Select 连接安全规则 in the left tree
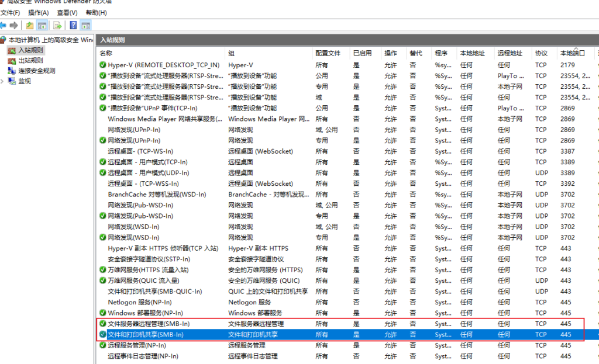The height and width of the screenshot is (364, 599). (x=36, y=71)
